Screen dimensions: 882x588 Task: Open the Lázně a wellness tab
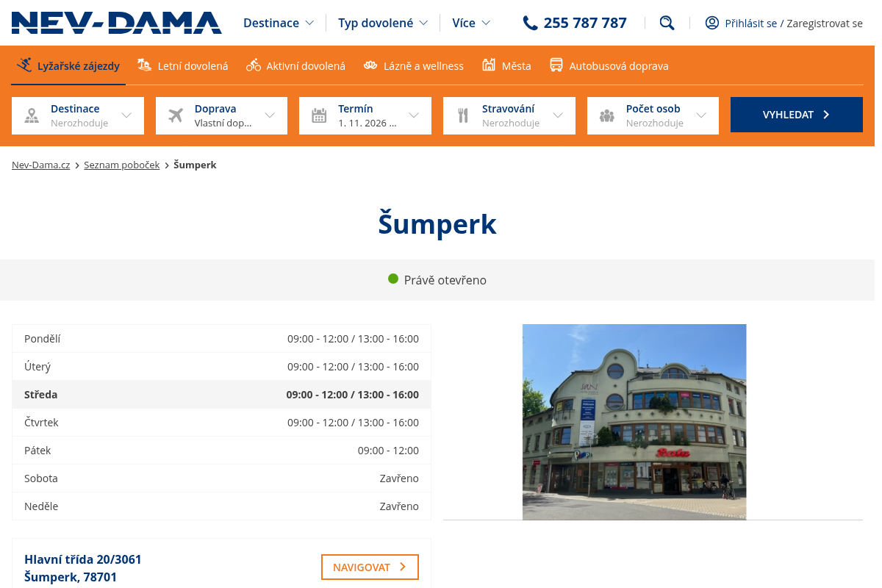click(414, 66)
